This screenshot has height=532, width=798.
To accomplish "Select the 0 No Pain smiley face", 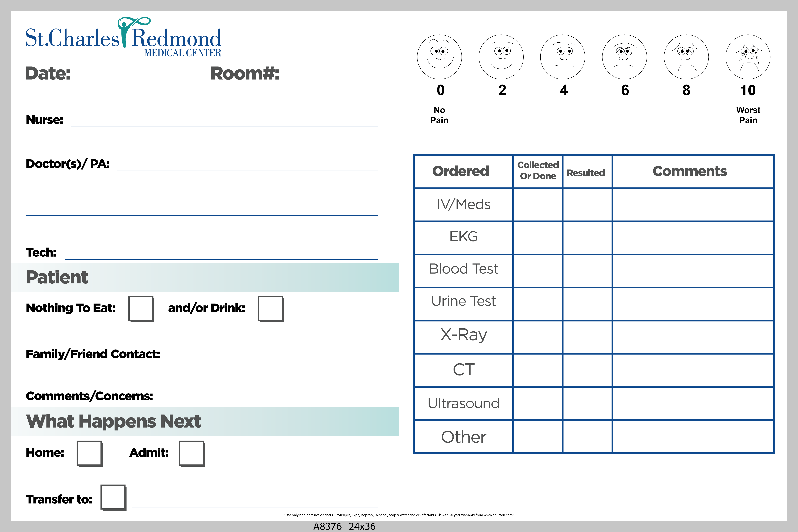I will click(439, 57).
